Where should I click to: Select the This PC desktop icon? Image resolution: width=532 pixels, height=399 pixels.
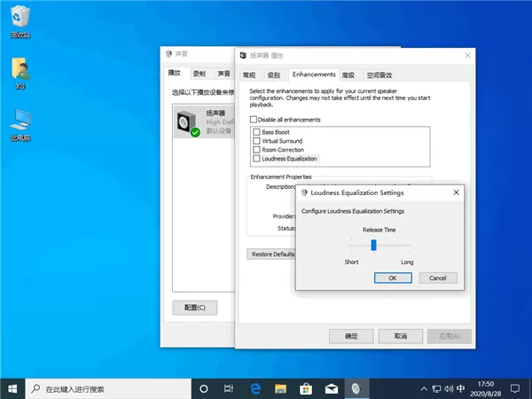(x=20, y=125)
